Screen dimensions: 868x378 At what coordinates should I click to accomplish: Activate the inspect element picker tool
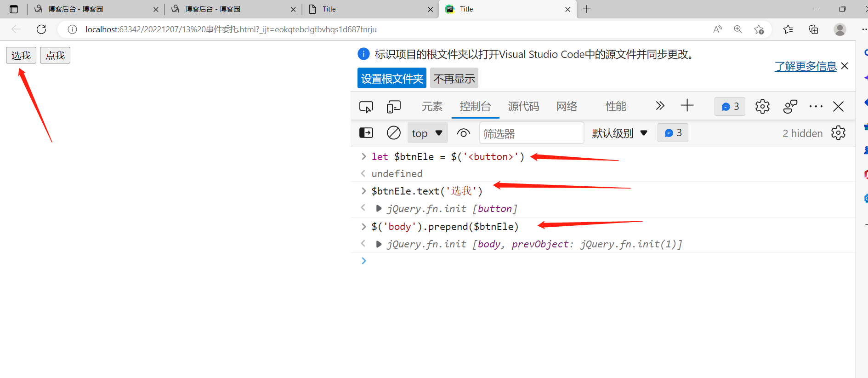tap(366, 107)
